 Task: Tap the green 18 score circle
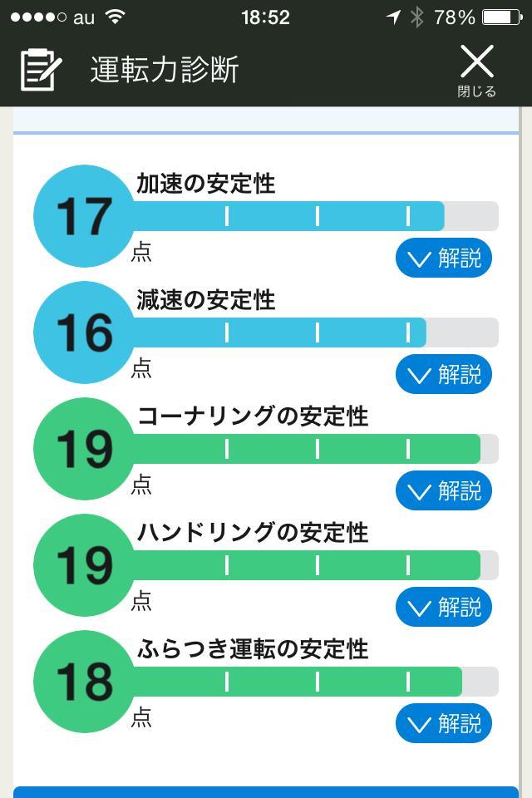[x=85, y=682]
